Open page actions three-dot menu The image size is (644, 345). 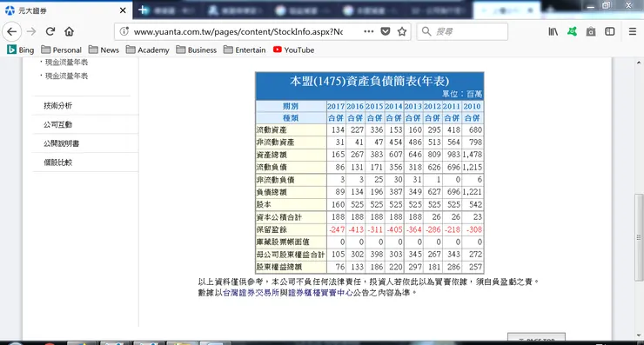369,31
